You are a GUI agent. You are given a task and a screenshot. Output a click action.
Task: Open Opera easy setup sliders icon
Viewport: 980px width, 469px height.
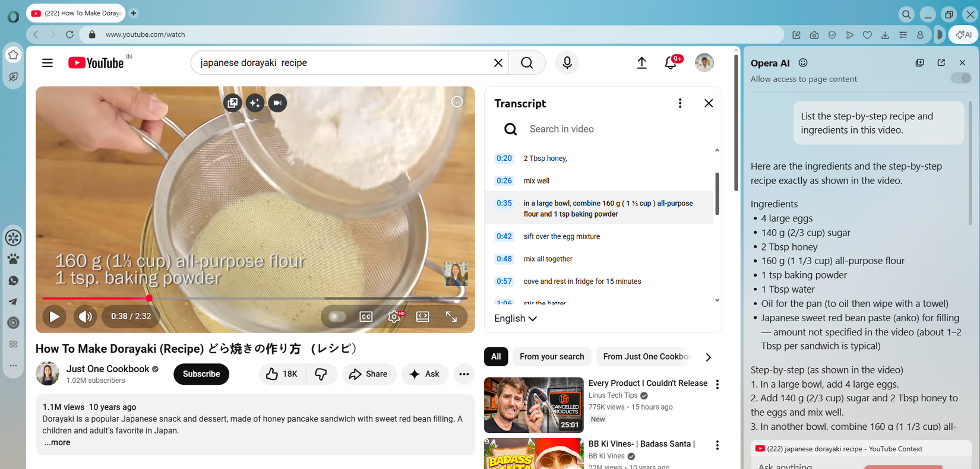(903, 35)
